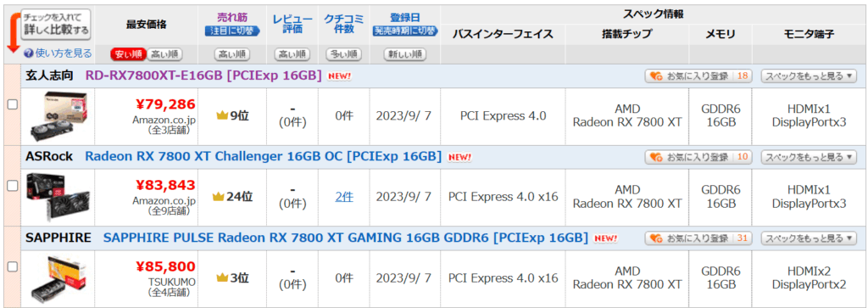868x308 pixels.
Task: Click the heart icon on the SAPPHIRE row
Action: 655,238
